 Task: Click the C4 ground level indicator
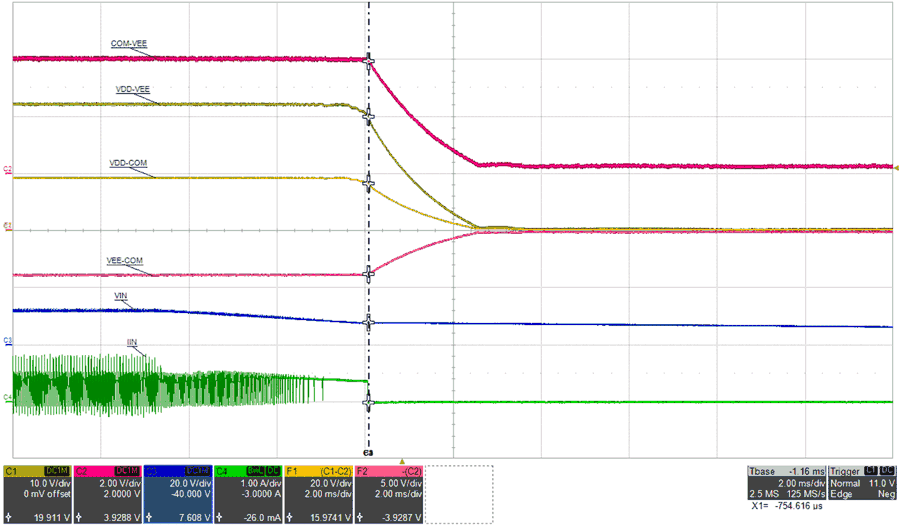point(7,397)
